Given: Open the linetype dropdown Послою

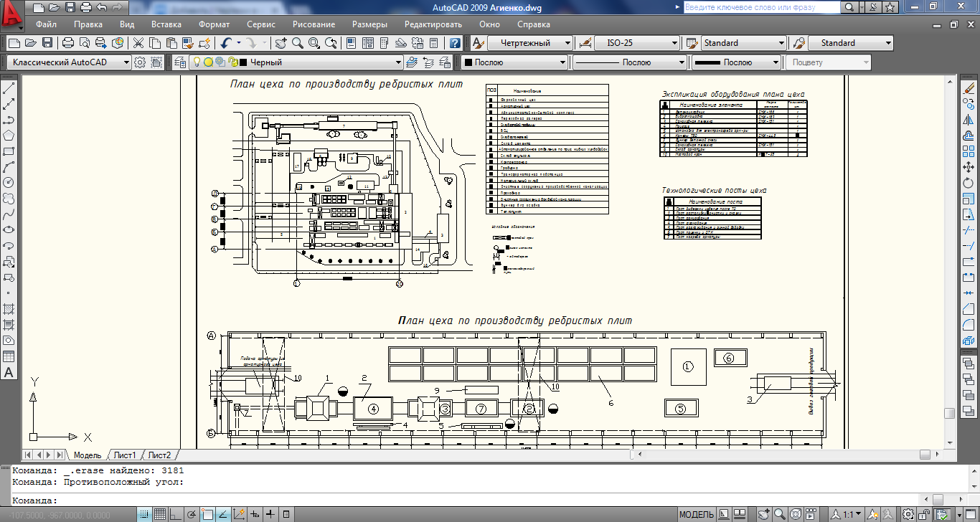Looking at the screenshot, I should [629, 62].
